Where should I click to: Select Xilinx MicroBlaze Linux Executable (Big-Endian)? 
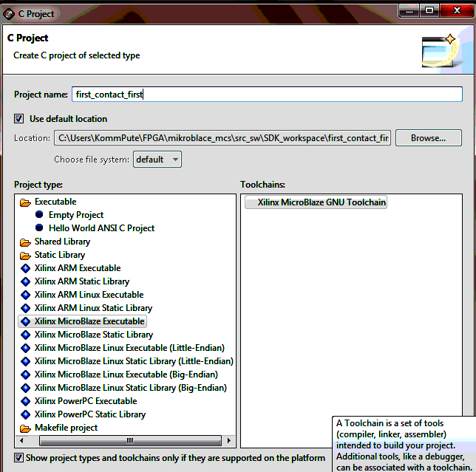(126, 374)
